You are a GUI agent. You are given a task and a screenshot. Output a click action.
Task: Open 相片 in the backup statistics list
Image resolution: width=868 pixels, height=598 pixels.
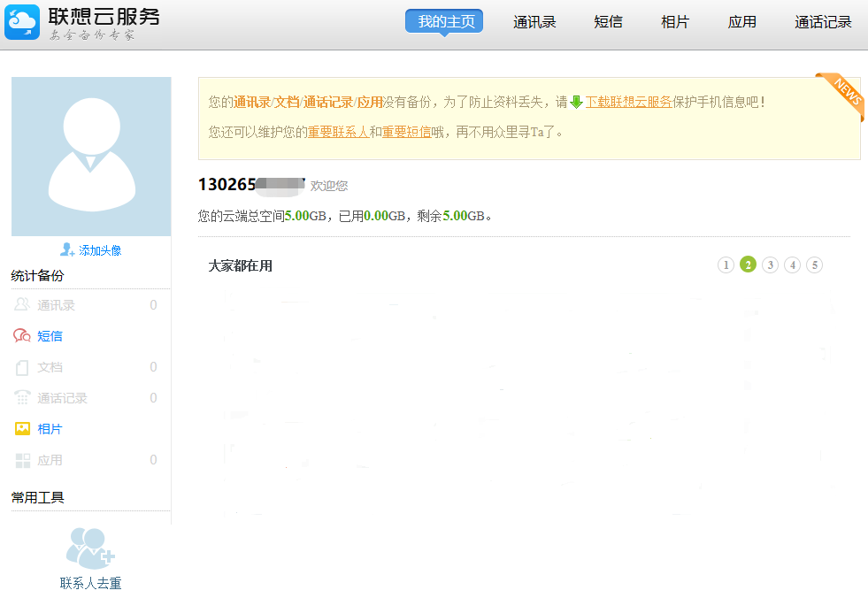[x=50, y=429]
